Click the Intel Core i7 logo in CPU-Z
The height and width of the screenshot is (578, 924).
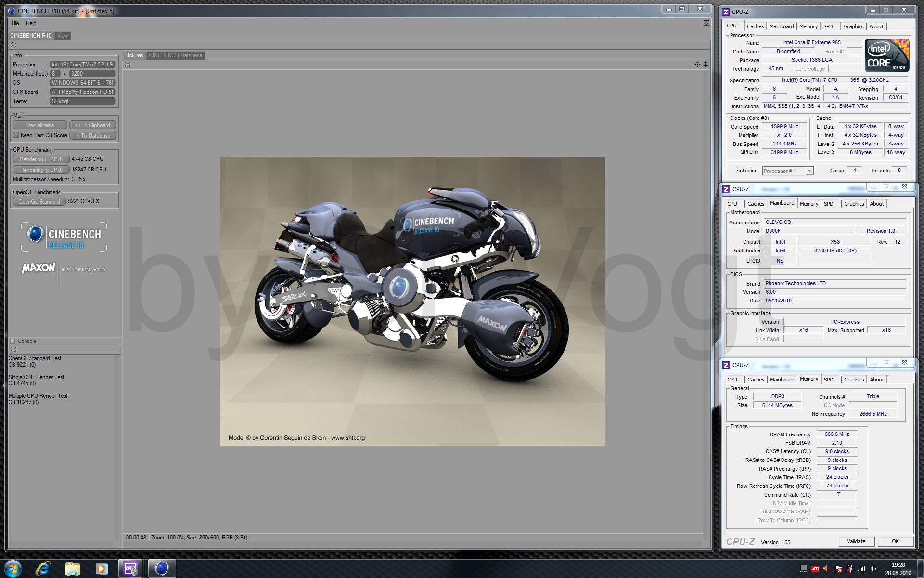tap(887, 55)
